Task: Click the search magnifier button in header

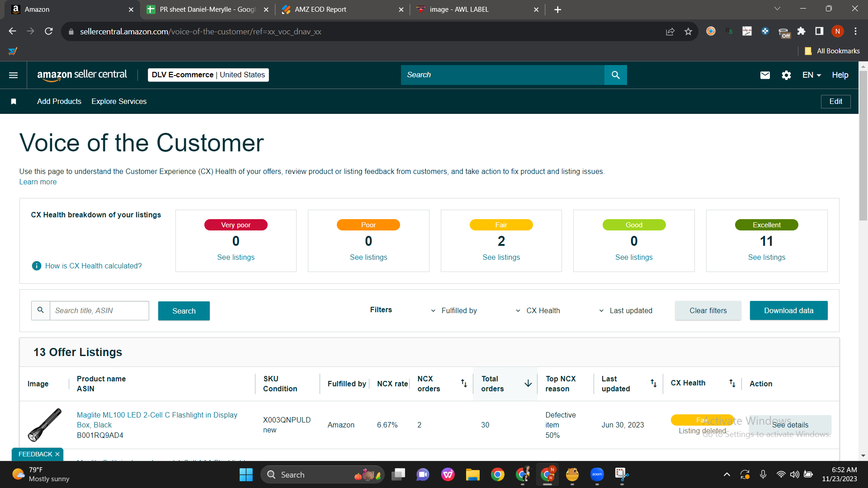Action: point(615,75)
